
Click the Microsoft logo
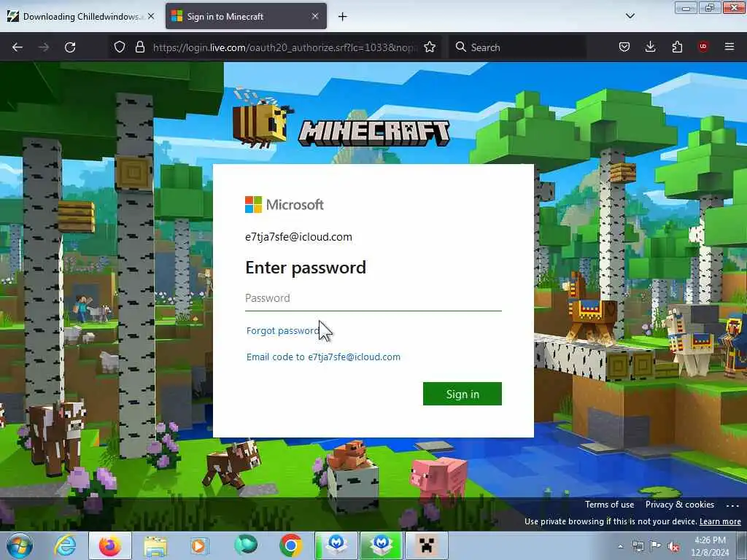[285, 205]
